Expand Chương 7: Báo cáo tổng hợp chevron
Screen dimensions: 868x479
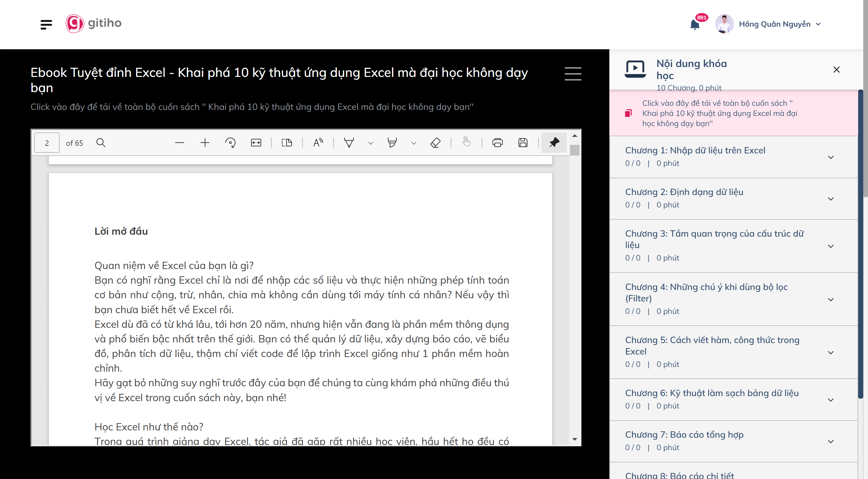pyautogui.click(x=831, y=442)
